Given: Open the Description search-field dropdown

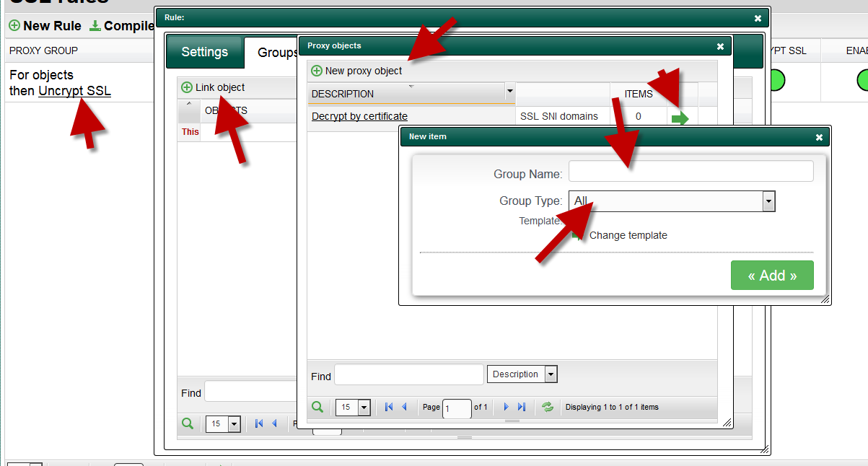Looking at the screenshot, I should click(522, 374).
